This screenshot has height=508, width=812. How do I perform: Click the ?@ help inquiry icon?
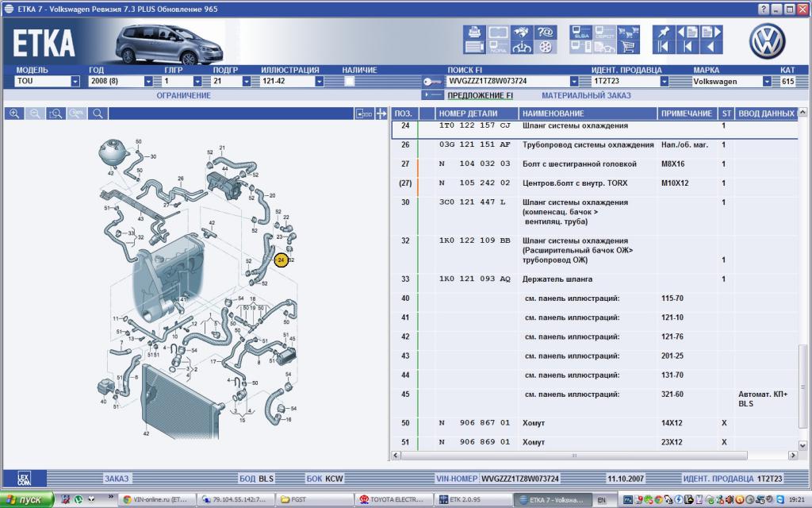[x=546, y=32]
